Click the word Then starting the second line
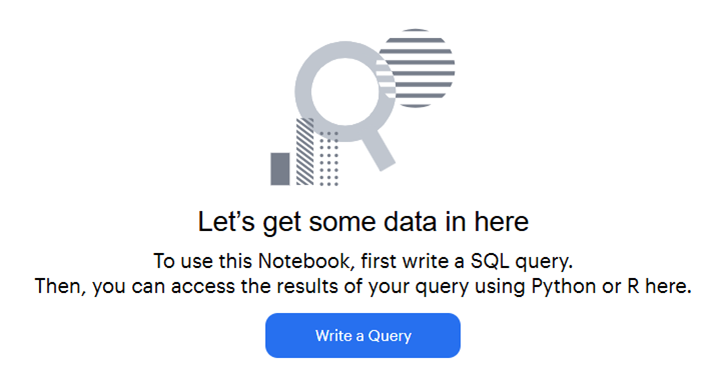Image resolution: width=726 pixels, height=386 pixels. point(60,286)
